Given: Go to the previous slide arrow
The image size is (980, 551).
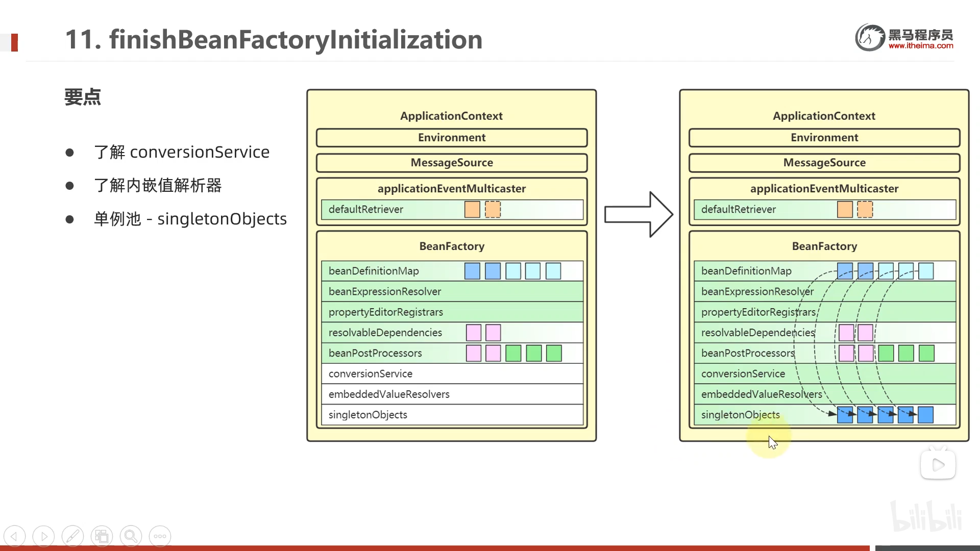Looking at the screenshot, I should click(14, 536).
